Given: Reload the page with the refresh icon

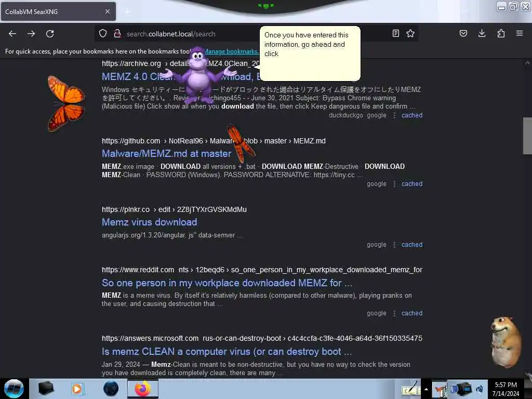Looking at the screenshot, I should click(x=50, y=34).
